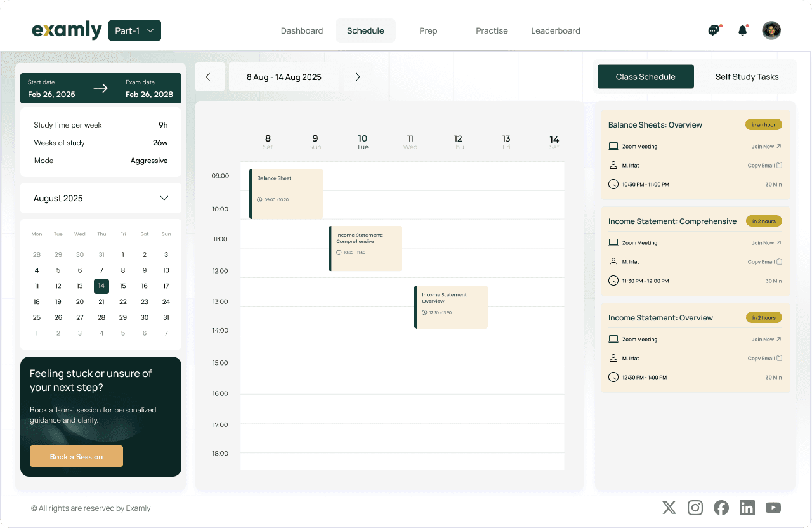The height and width of the screenshot is (528, 812).
Task: Click the Zoom Meeting laptop icon on Income Statement: Overview
Action: 613,339
